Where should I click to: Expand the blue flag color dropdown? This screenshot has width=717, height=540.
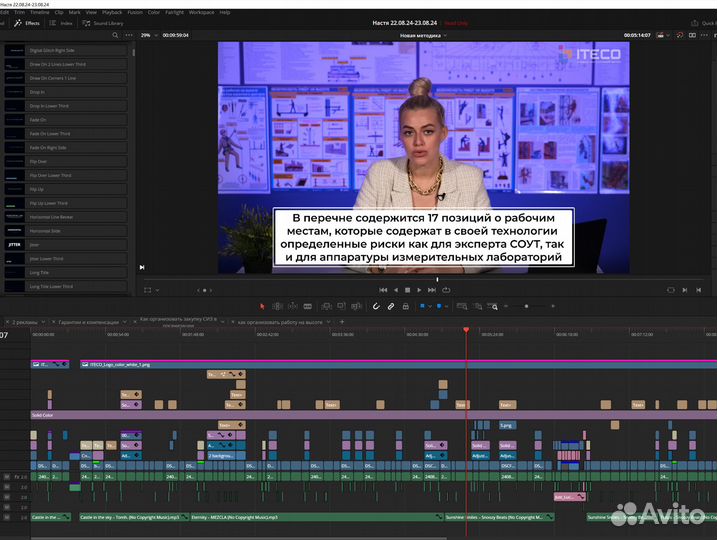[x=432, y=306]
